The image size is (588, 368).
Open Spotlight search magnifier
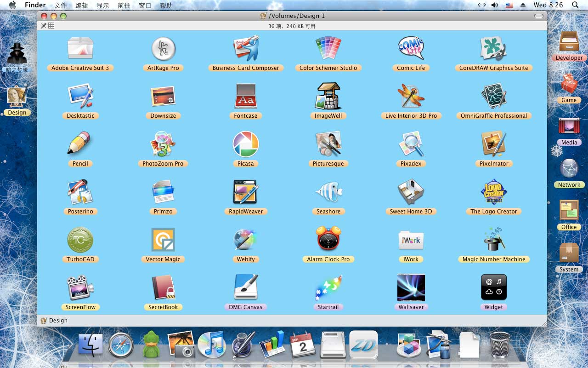click(x=575, y=5)
